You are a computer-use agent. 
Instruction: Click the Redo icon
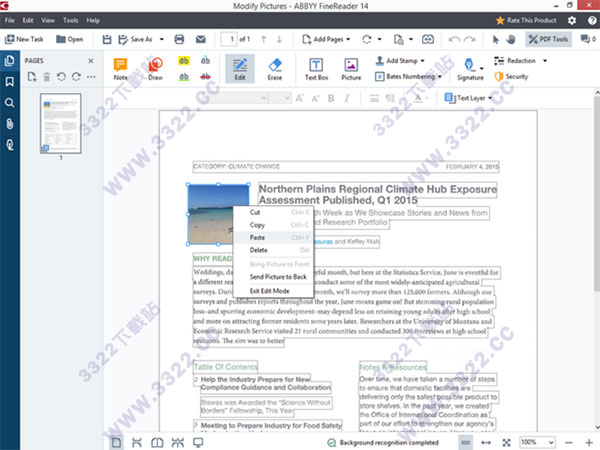click(470, 39)
